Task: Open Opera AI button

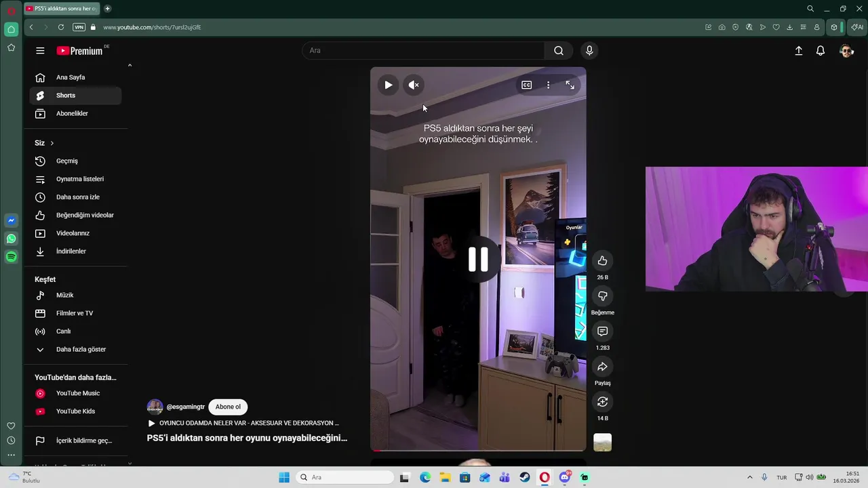Action: 857,27
